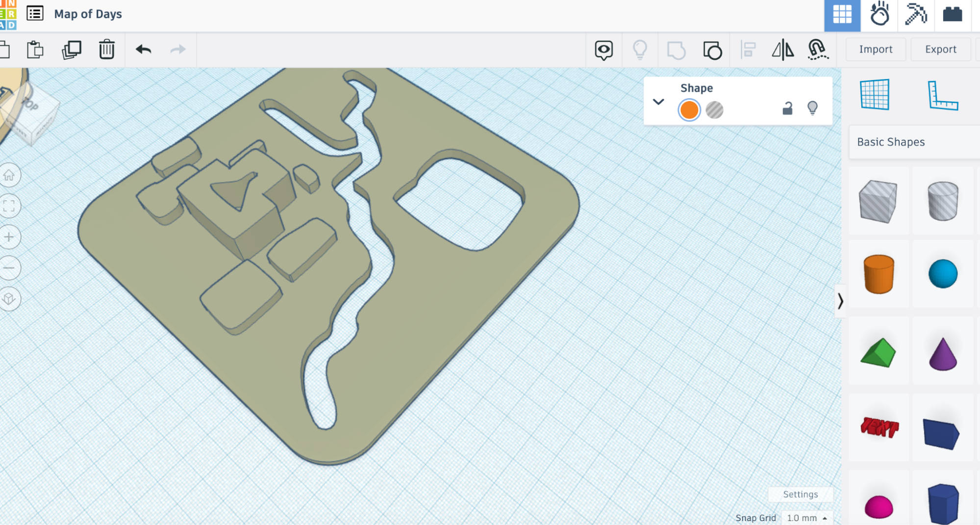Open Snap Grid 1.0 mm dropdown
Screen dimensions: 980x525
pyautogui.click(x=806, y=518)
